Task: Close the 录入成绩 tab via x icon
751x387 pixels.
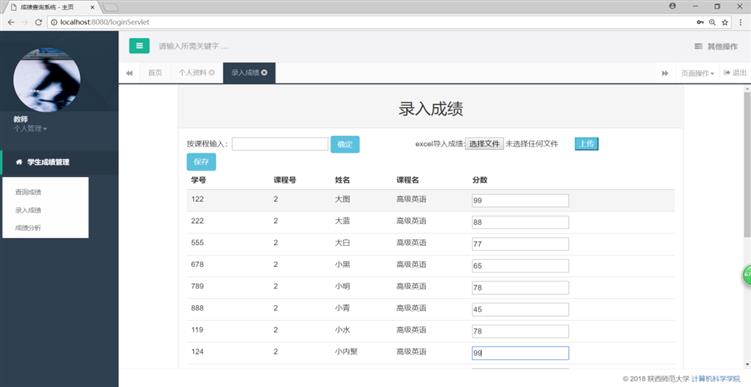Action: click(x=264, y=73)
